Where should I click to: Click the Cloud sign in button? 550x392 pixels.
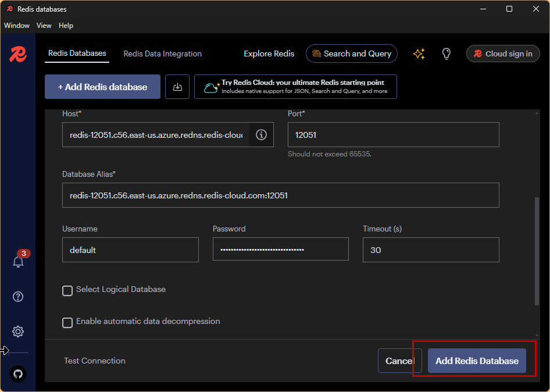pos(503,54)
